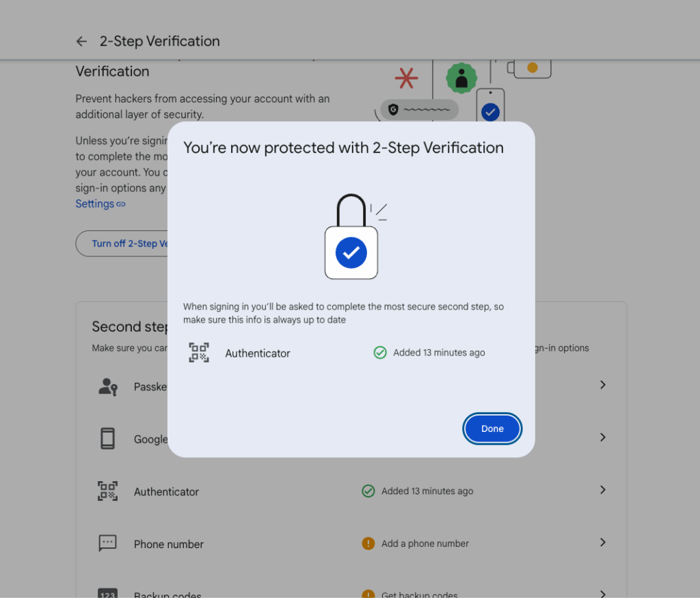Click the Authenticator QR icon in list
This screenshot has height=598, width=700.
point(107,491)
